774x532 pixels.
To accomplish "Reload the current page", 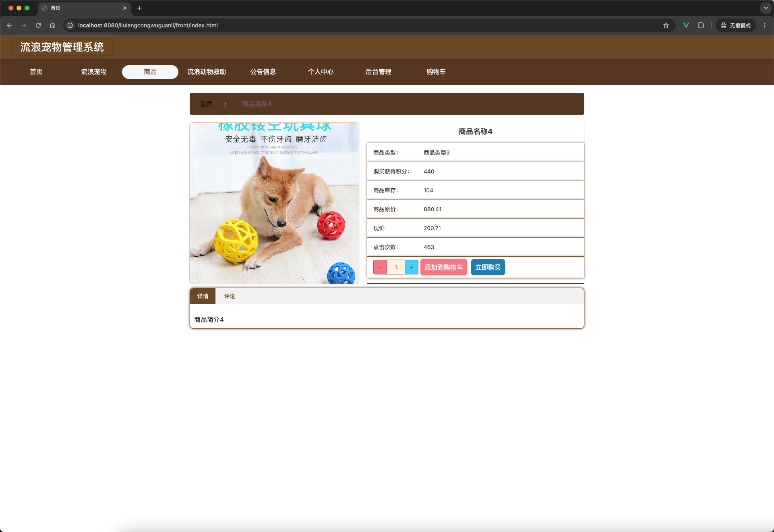I will click(x=38, y=25).
